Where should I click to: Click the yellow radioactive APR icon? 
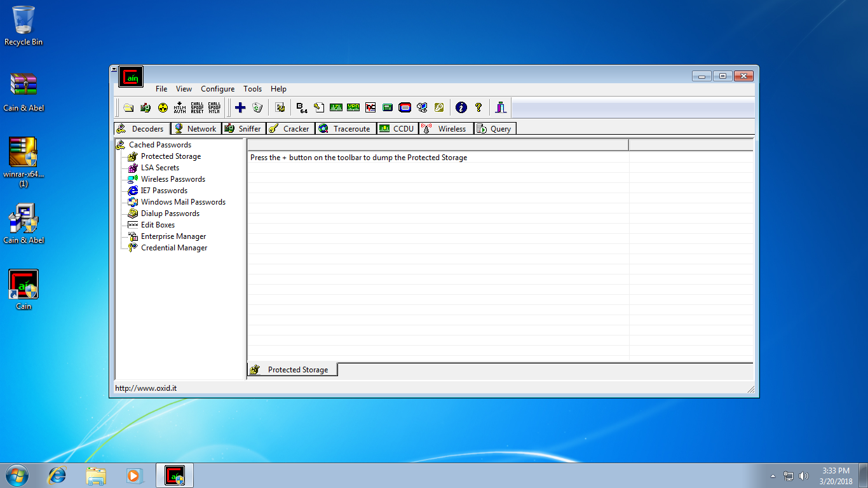[x=163, y=107]
